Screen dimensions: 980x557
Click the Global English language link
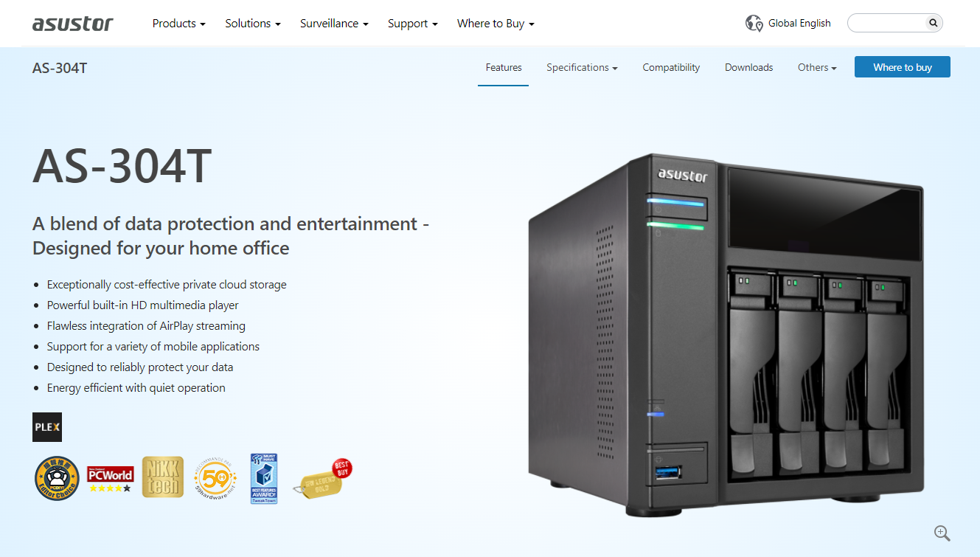(x=799, y=23)
